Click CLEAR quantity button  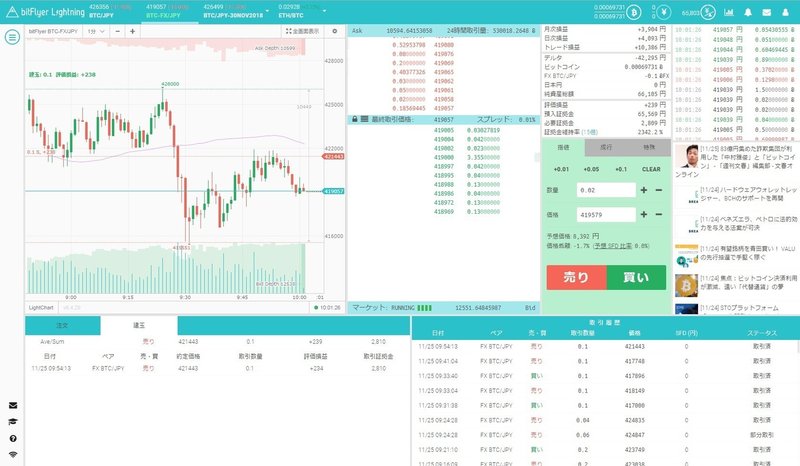[x=651, y=169]
